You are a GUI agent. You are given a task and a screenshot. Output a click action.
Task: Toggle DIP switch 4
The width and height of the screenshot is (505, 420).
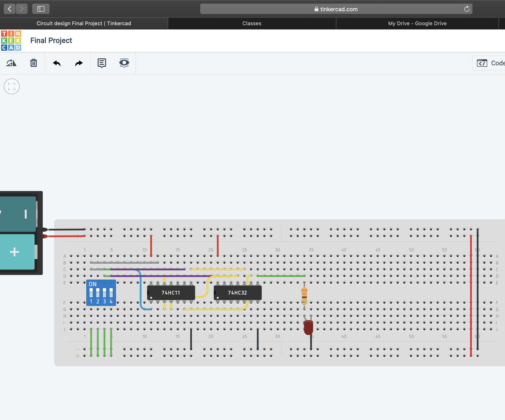[111, 293]
